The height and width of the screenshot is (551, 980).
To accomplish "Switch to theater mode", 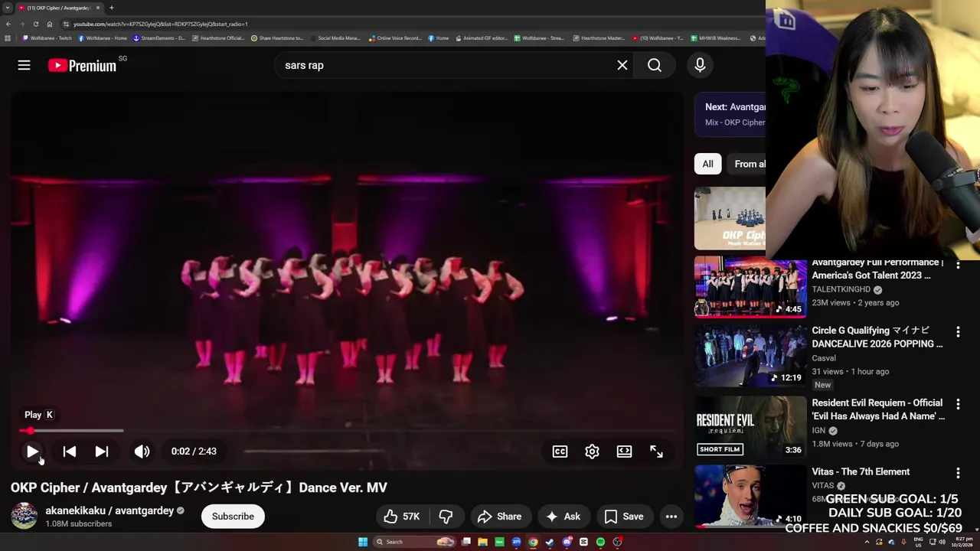I will click(x=624, y=452).
